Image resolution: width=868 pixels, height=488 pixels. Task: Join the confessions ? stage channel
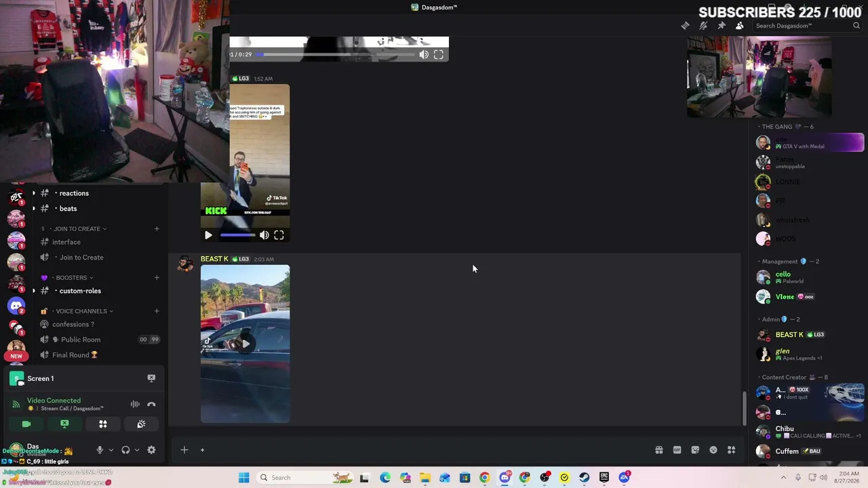(x=99, y=324)
